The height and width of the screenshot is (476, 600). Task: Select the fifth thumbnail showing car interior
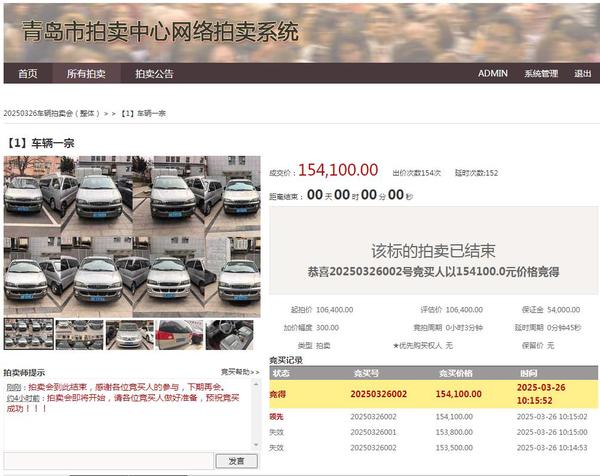tap(231, 334)
